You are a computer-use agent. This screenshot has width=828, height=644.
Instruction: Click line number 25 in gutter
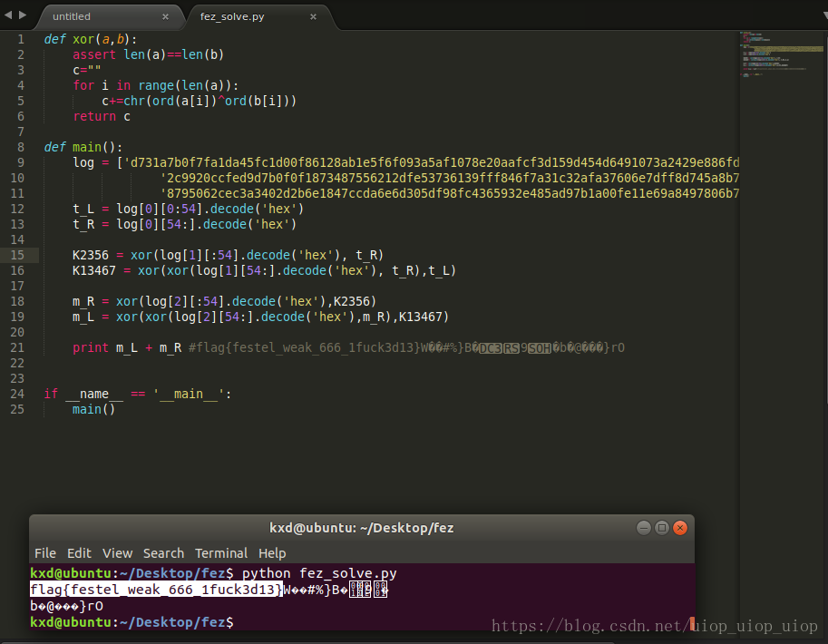pos(17,409)
